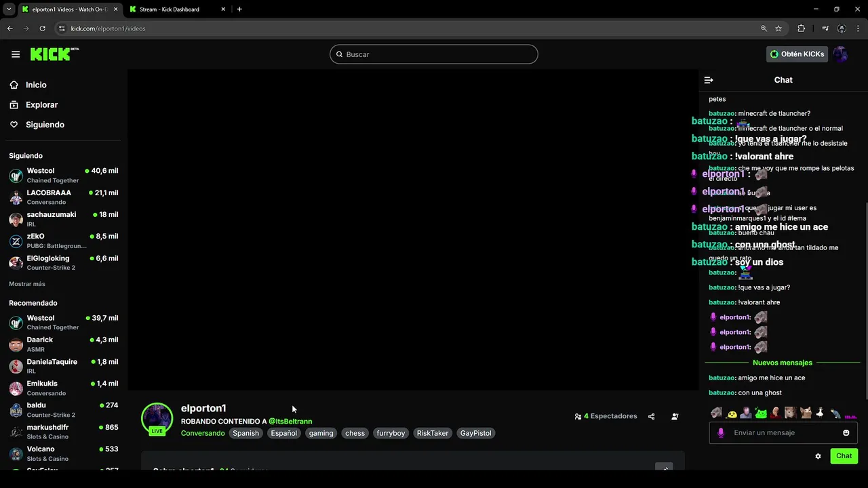Open @ItsBeltrann mention link
Screen dimensions: 868x488
click(290, 422)
